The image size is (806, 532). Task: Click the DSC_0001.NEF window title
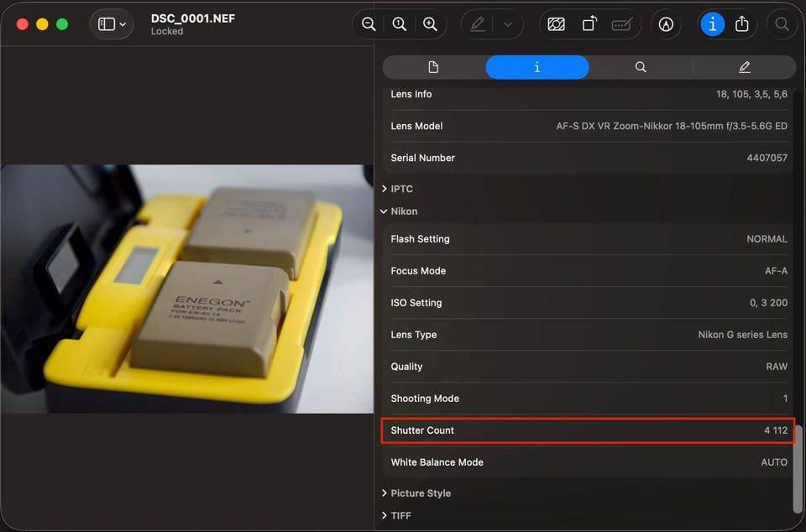click(x=193, y=18)
